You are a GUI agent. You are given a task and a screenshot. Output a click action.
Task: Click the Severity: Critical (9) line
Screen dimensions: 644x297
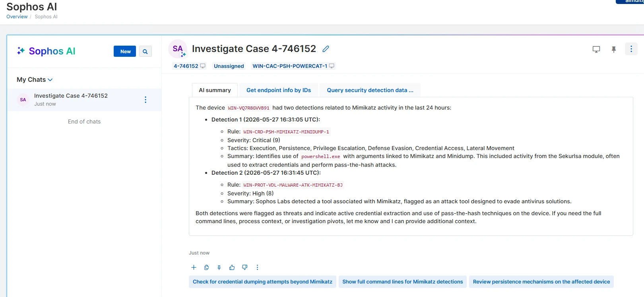[x=254, y=140]
